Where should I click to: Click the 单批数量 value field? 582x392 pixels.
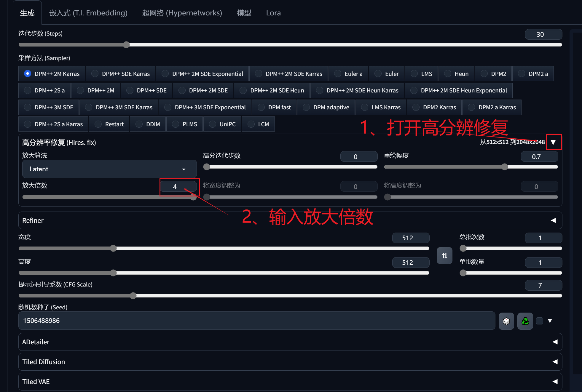543,263
